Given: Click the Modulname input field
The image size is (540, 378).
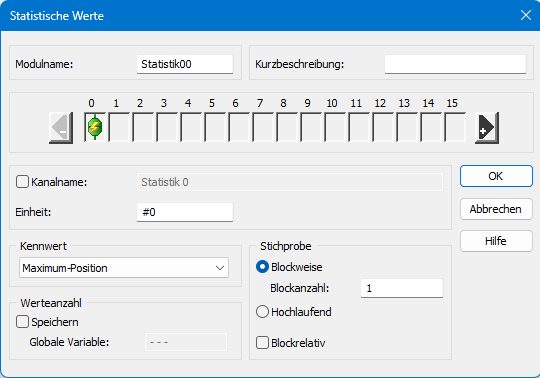Looking at the screenshot, I should (x=185, y=64).
